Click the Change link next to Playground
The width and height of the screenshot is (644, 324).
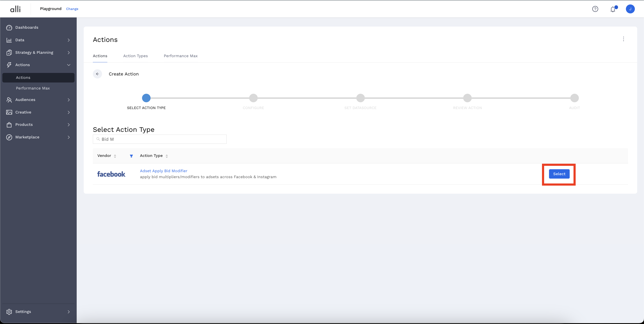(72, 9)
